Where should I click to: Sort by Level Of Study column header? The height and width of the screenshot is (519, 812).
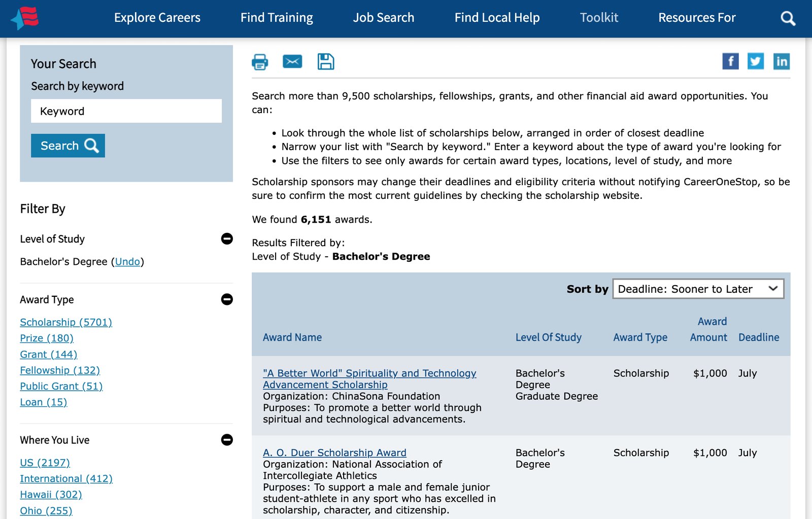coord(549,337)
